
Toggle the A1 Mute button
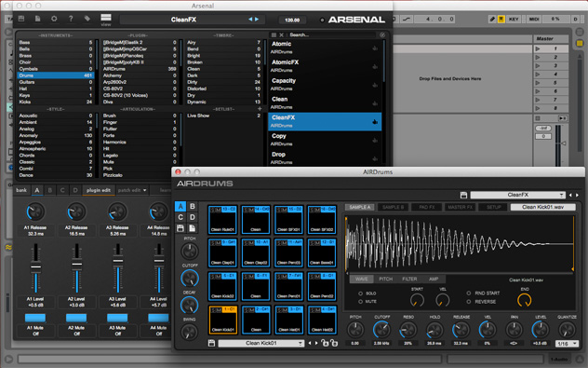click(35, 318)
